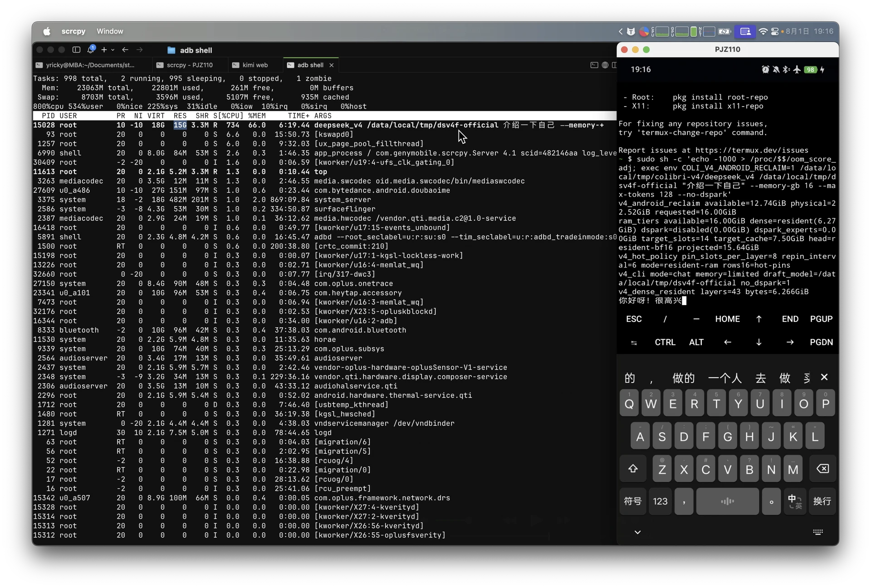
Task: Tap PGDN key in Termux extra keys
Action: coord(821,342)
